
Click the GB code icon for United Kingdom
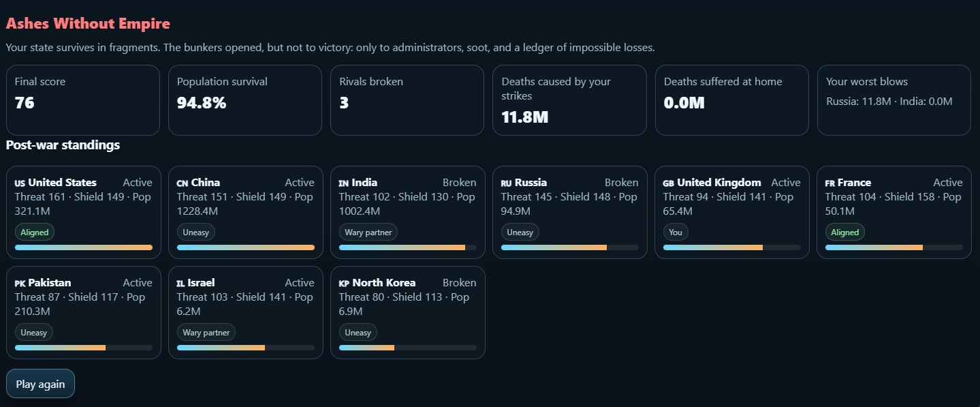click(668, 183)
